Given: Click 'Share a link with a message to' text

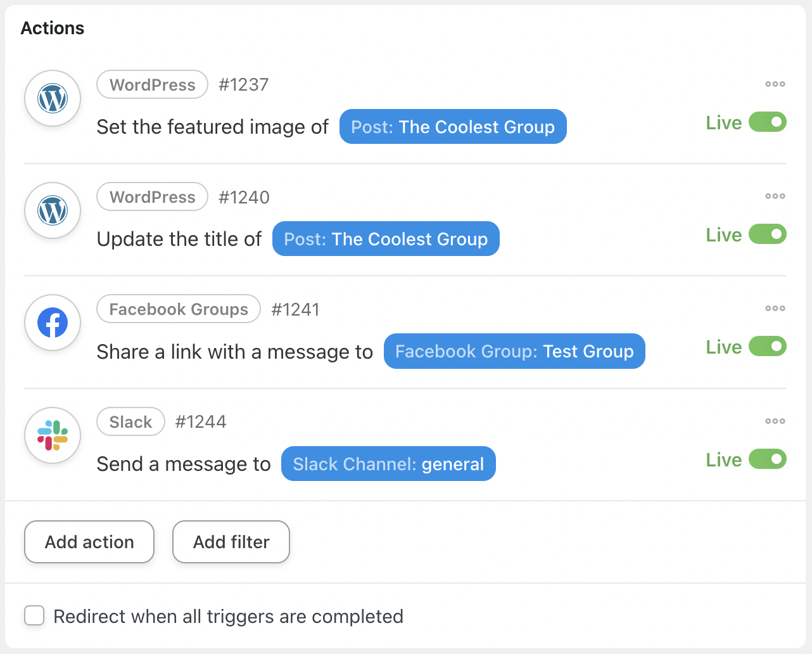Looking at the screenshot, I should (x=235, y=352).
